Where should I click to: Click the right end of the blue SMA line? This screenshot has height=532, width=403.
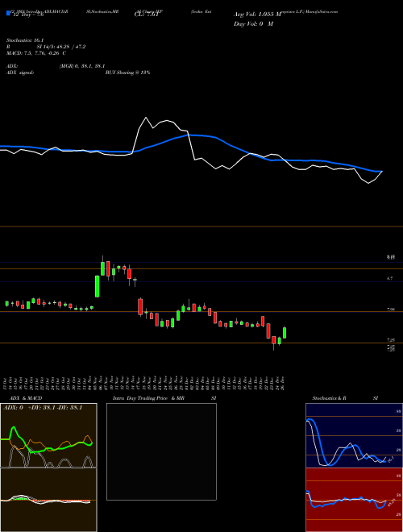[381, 172]
